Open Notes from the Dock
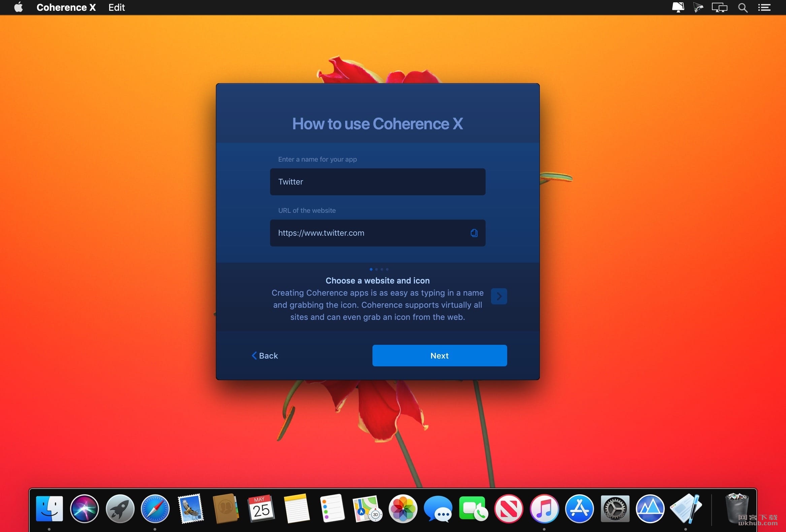The width and height of the screenshot is (786, 532). pos(297,508)
